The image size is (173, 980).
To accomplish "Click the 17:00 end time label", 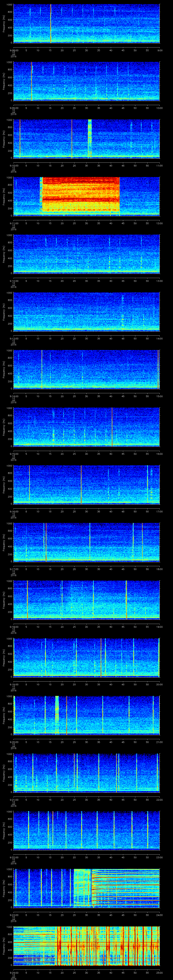I will point(159,511).
